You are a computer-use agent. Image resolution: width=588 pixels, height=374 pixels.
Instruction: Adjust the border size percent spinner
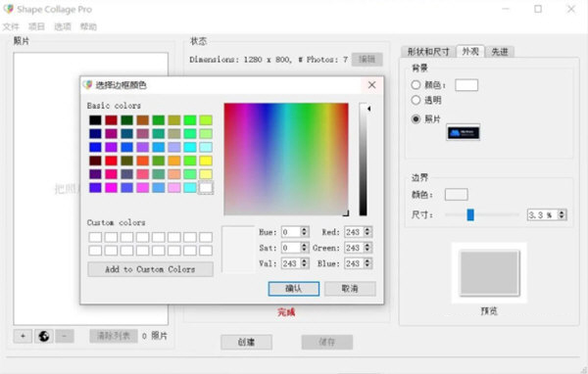pyautogui.click(x=562, y=214)
